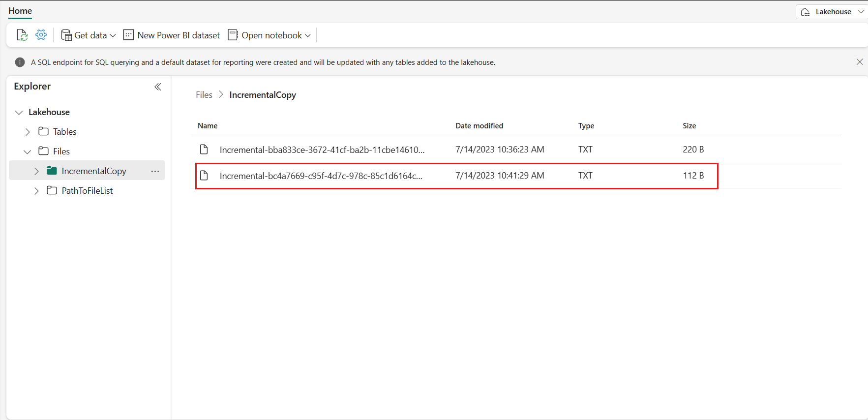Expand the PathToFileList folder chevron
This screenshot has height=420, width=868.
click(36, 191)
